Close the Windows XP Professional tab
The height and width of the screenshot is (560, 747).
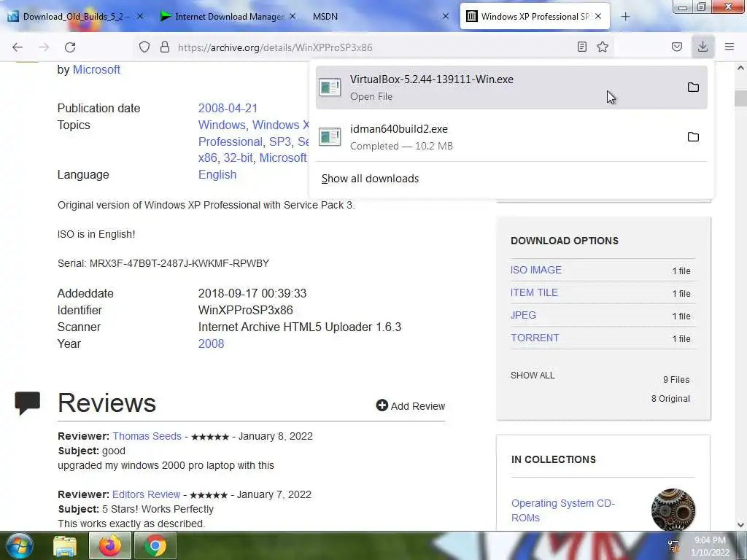(598, 16)
